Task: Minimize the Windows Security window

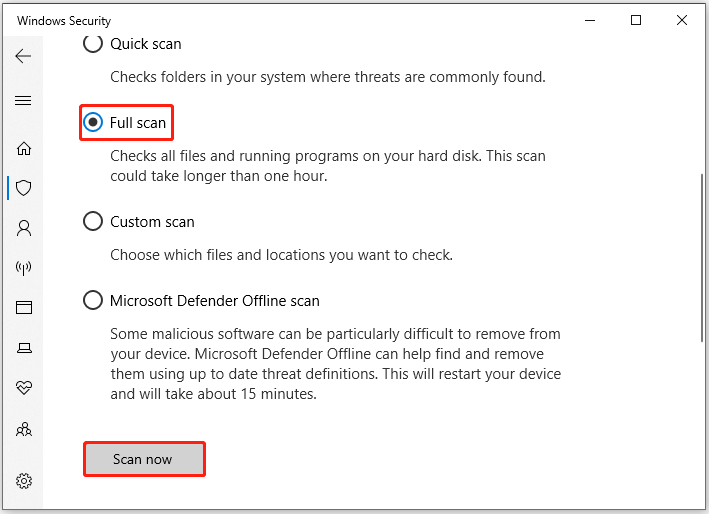Action: pyautogui.click(x=589, y=21)
